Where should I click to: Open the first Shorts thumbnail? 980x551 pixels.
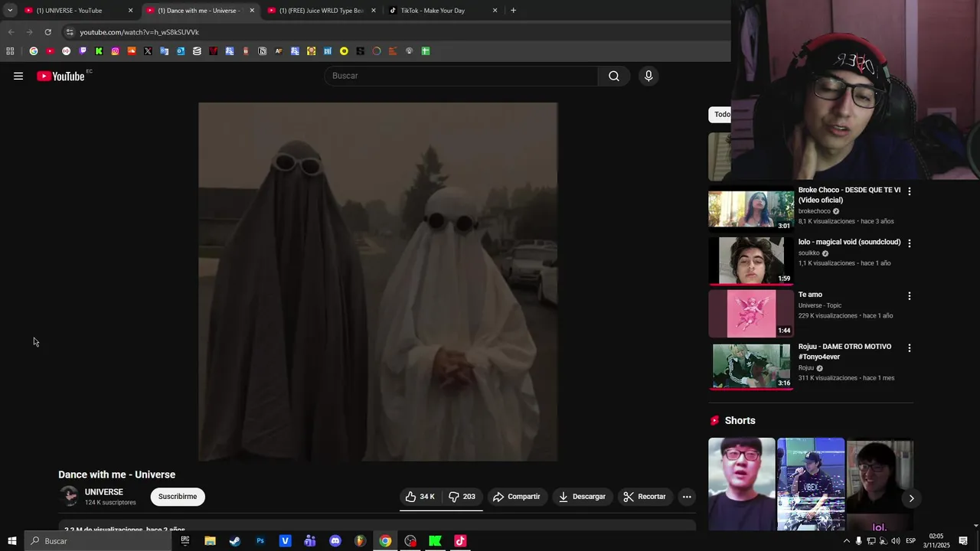[x=741, y=484]
